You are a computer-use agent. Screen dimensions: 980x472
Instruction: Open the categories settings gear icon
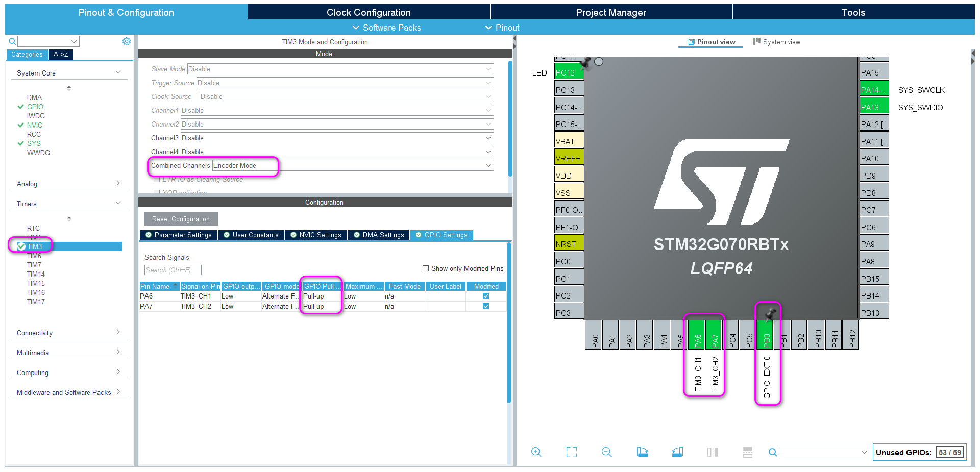point(127,41)
